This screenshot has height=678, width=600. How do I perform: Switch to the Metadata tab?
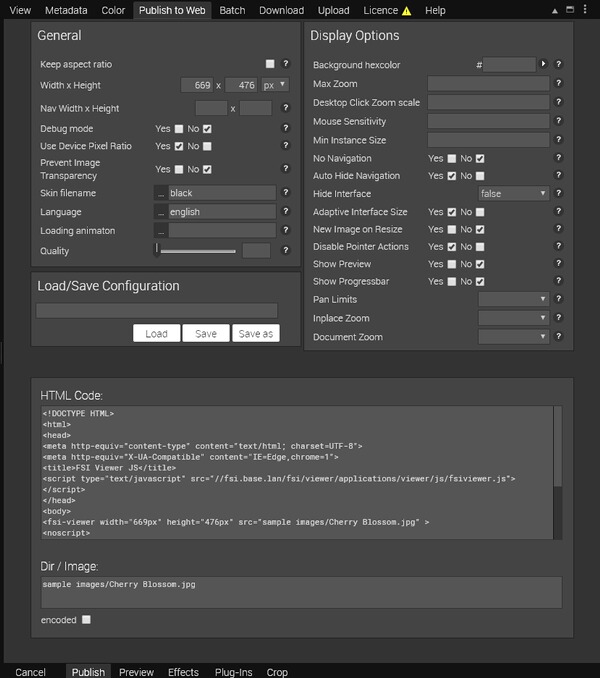[66, 10]
